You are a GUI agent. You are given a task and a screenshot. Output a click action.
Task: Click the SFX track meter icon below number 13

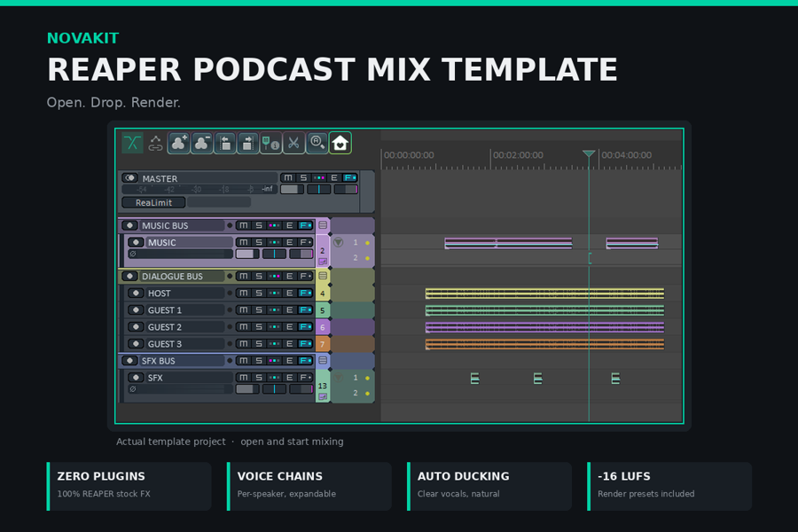click(x=323, y=396)
